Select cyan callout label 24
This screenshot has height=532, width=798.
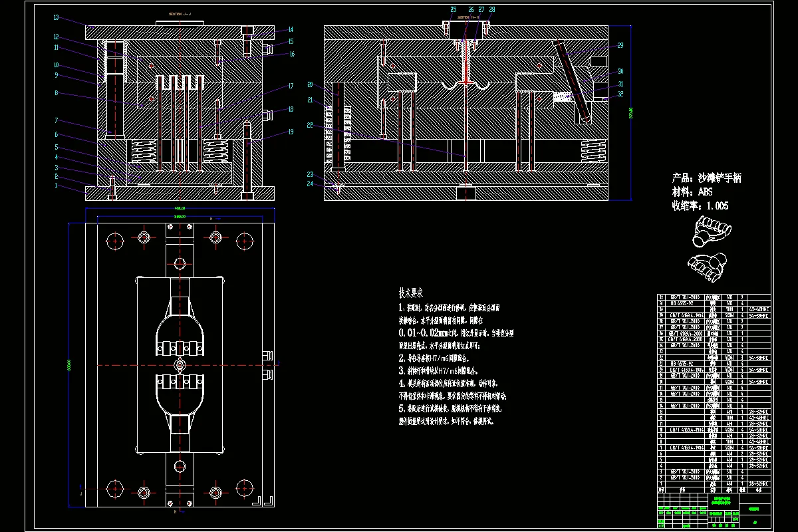click(310, 184)
